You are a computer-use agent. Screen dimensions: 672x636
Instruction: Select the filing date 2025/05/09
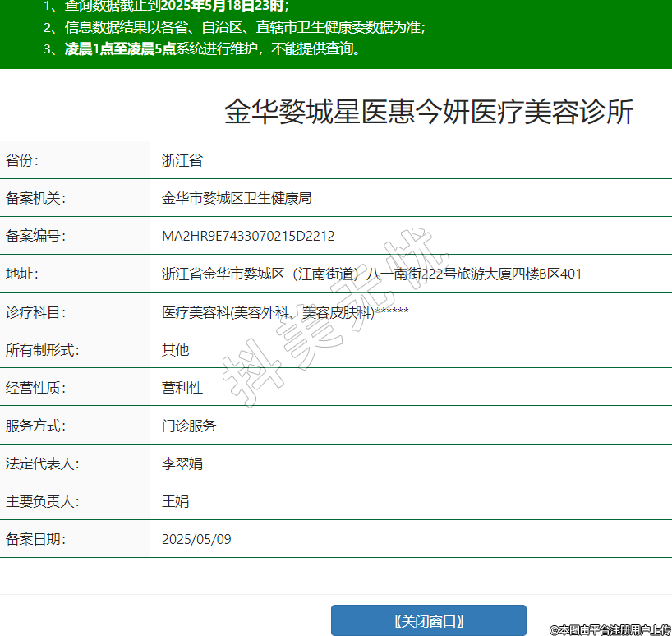pyautogui.click(x=196, y=539)
